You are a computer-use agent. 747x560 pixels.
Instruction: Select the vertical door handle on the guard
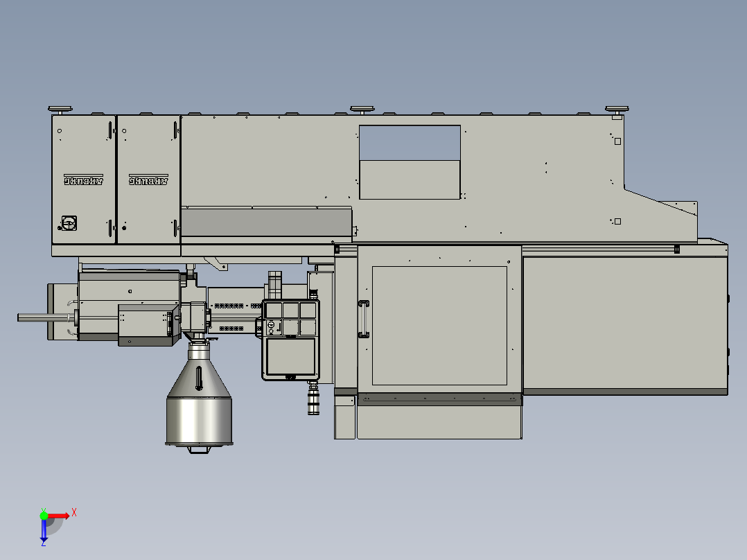pos(364,319)
